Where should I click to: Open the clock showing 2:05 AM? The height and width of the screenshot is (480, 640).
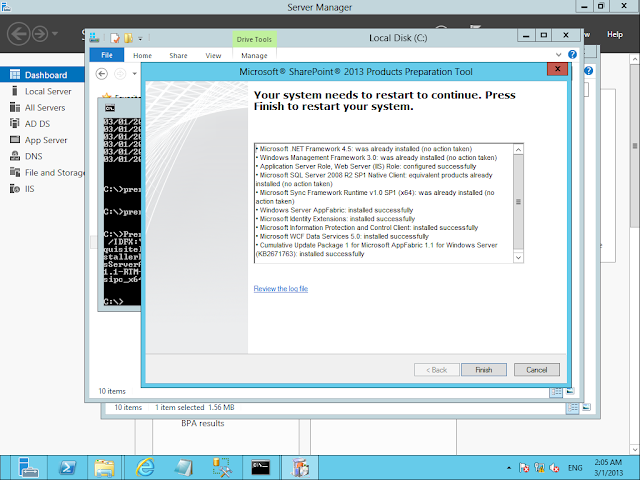point(608,468)
